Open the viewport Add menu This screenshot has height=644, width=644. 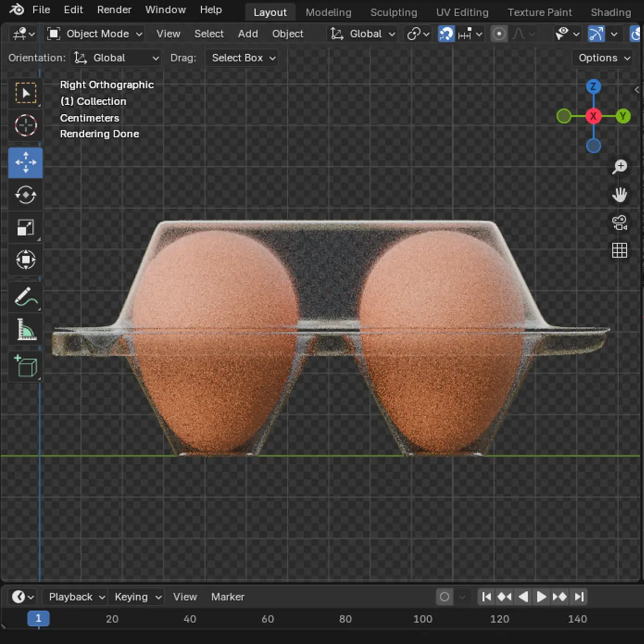point(248,34)
